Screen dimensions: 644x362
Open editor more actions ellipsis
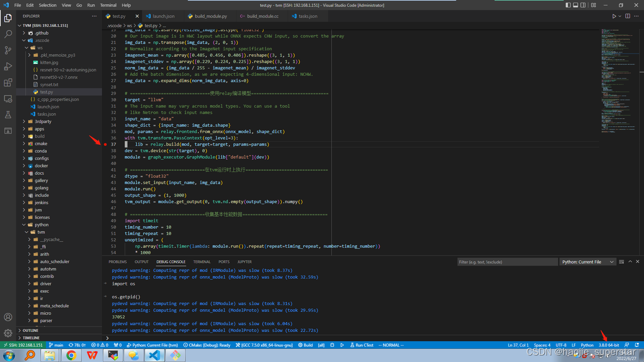637,16
